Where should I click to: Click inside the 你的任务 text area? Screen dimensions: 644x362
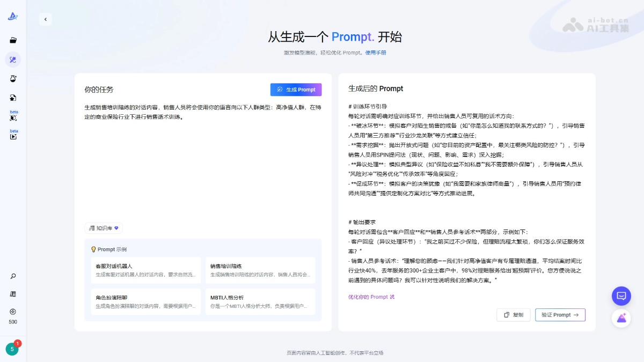point(203,161)
